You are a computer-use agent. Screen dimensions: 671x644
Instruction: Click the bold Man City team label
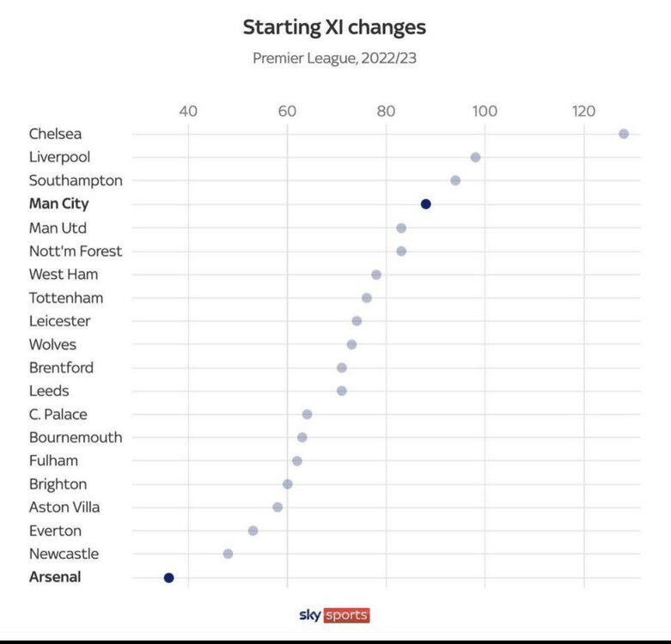click(x=58, y=204)
